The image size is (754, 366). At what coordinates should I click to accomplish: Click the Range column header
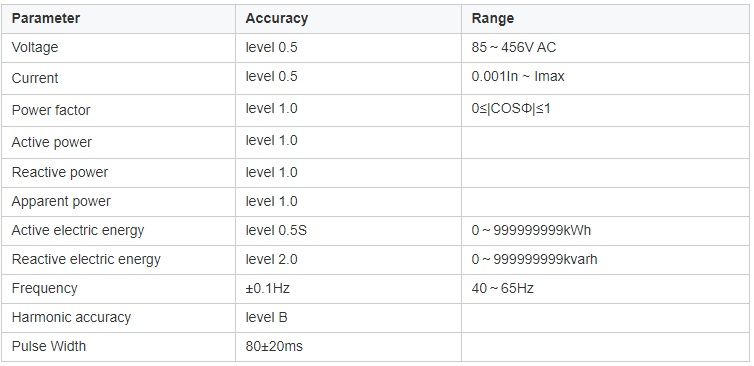click(x=605, y=19)
